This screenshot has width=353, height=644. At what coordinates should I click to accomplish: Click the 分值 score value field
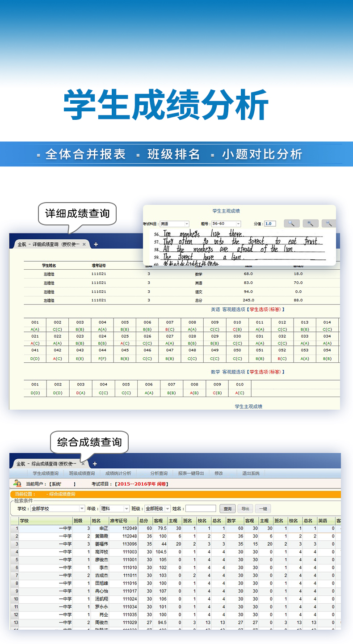(270, 224)
